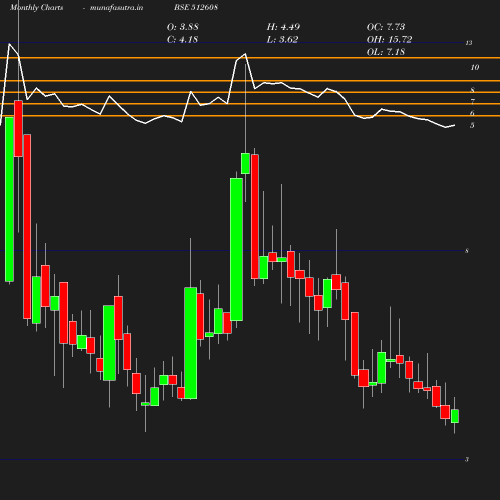500x500 pixels.
Task: Click the '3' price axis label
Action: click(x=467, y=459)
